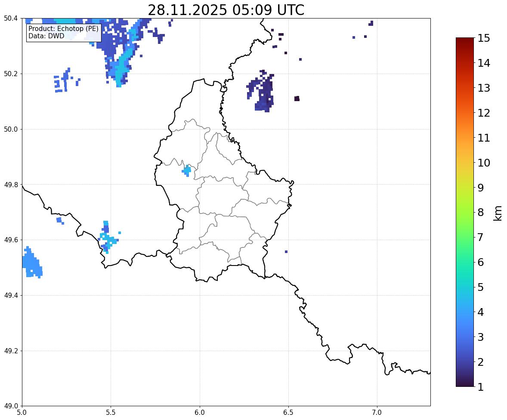The width and height of the screenshot is (507, 420).
Task: Click longitude axis label '5.5'
Action: tap(111, 413)
